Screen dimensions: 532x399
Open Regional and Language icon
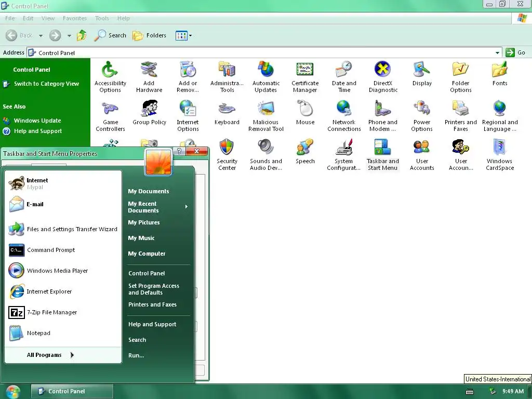coord(500,116)
